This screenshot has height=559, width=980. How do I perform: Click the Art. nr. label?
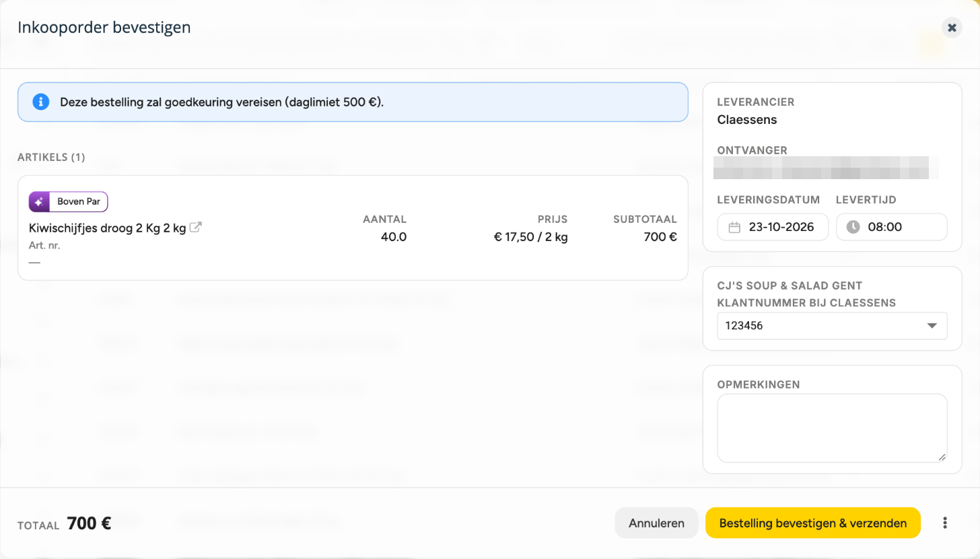point(44,245)
